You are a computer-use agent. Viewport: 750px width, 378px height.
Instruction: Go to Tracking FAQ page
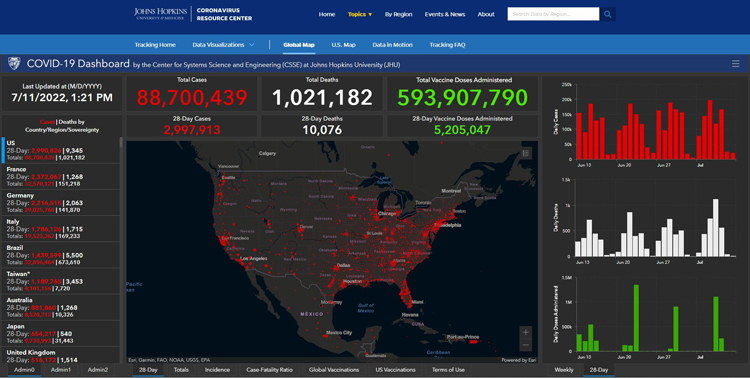(447, 44)
